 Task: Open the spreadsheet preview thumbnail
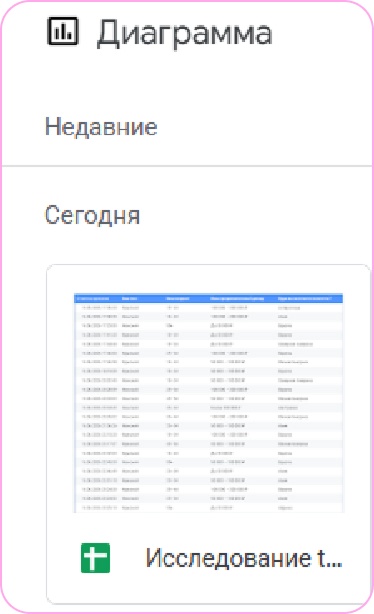[x=209, y=403]
